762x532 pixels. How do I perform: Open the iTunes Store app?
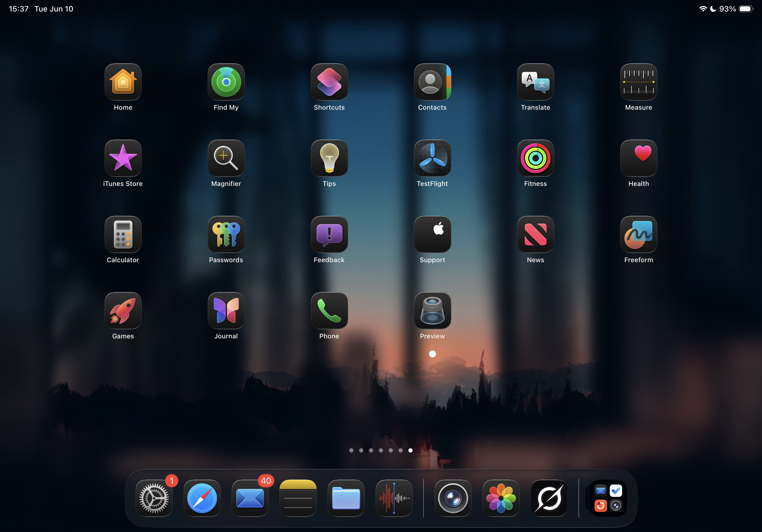tap(123, 158)
